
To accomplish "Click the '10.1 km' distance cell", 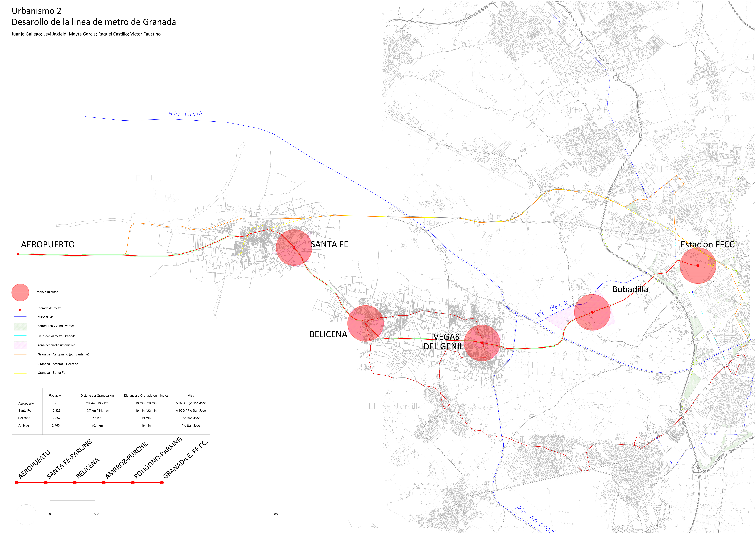I will tap(97, 426).
